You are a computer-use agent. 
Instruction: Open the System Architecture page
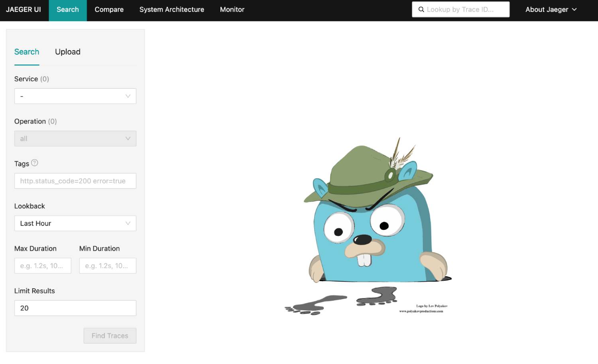tap(172, 10)
